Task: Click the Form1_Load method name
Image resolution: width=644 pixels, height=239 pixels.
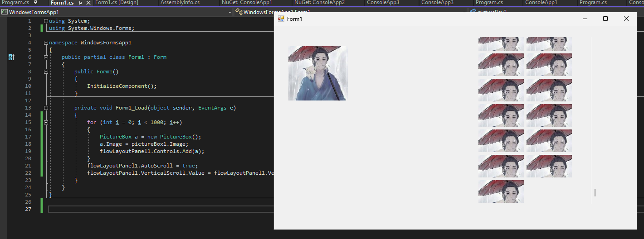Action: point(132,108)
